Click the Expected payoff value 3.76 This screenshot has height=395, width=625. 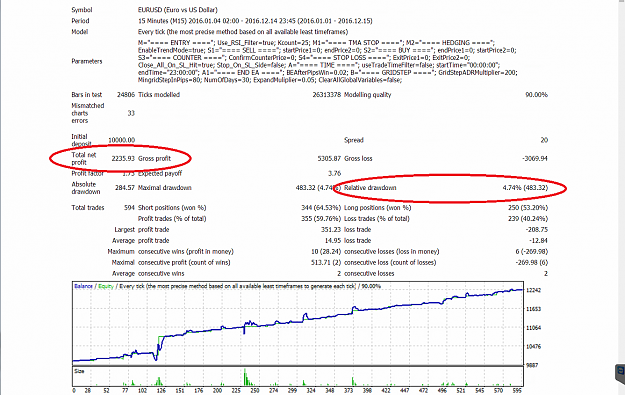334,173
